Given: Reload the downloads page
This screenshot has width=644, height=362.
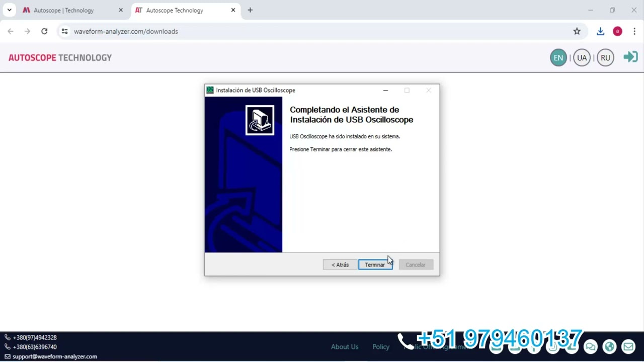Looking at the screenshot, I should (x=44, y=31).
